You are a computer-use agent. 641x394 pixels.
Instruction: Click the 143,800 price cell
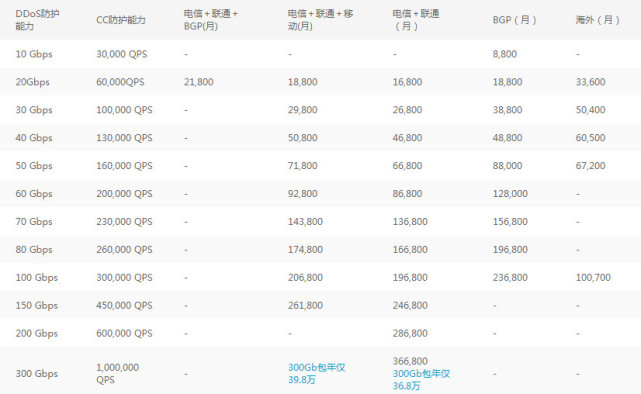tap(305, 222)
